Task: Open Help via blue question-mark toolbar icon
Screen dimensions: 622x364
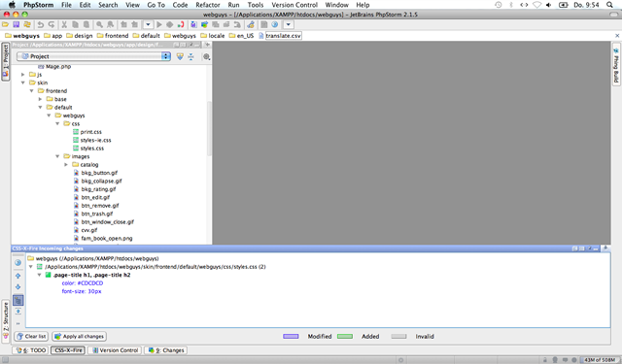Action: 274,24
